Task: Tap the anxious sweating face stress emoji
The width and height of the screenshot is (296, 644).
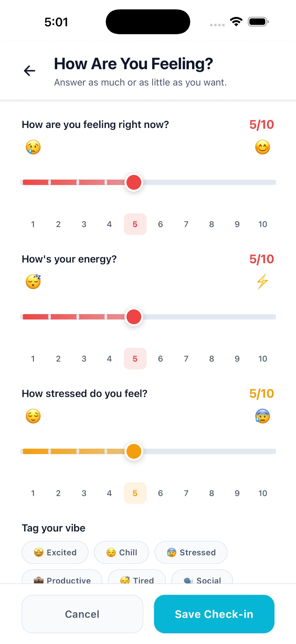Action: tap(262, 416)
